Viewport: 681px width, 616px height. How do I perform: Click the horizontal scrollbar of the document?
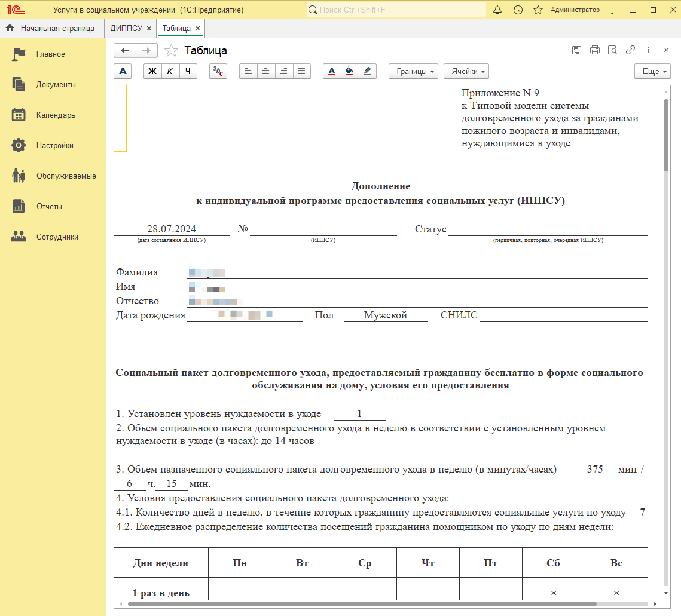pos(362,604)
